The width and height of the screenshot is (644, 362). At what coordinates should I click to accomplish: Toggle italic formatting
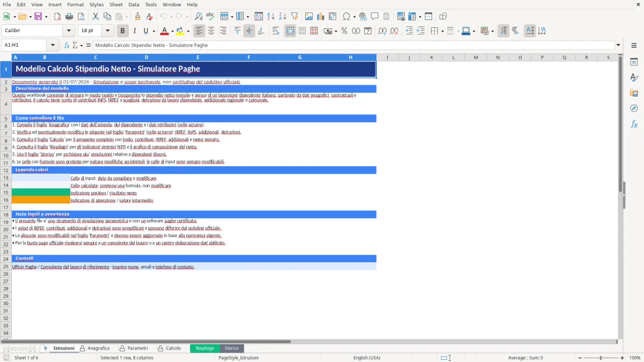point(135,31)
